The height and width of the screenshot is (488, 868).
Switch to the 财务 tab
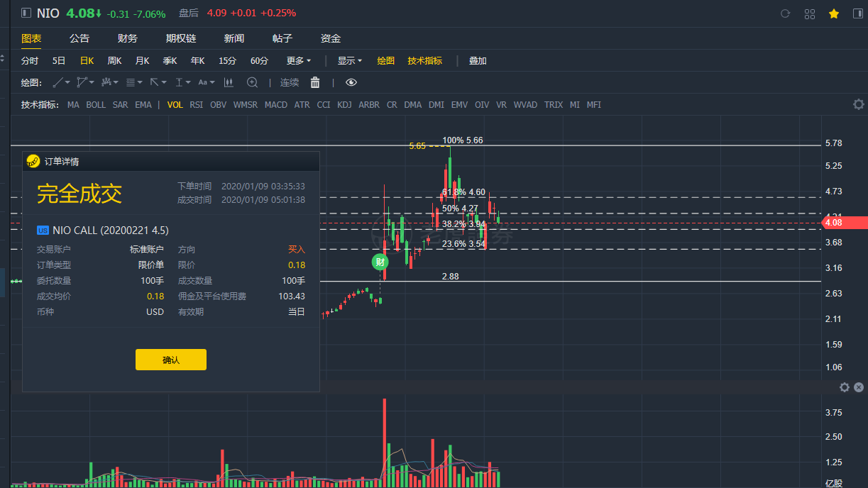tap(128, 38)
